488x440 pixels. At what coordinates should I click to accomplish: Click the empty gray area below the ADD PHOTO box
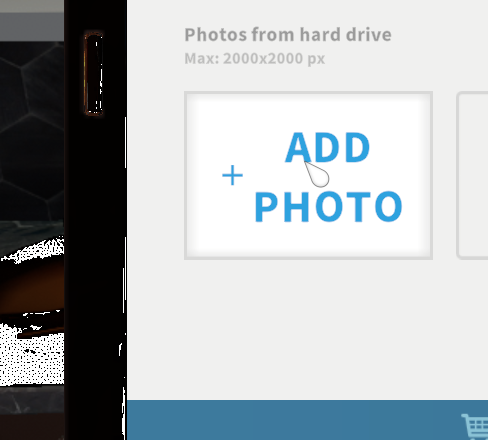[x=307, y=328]
